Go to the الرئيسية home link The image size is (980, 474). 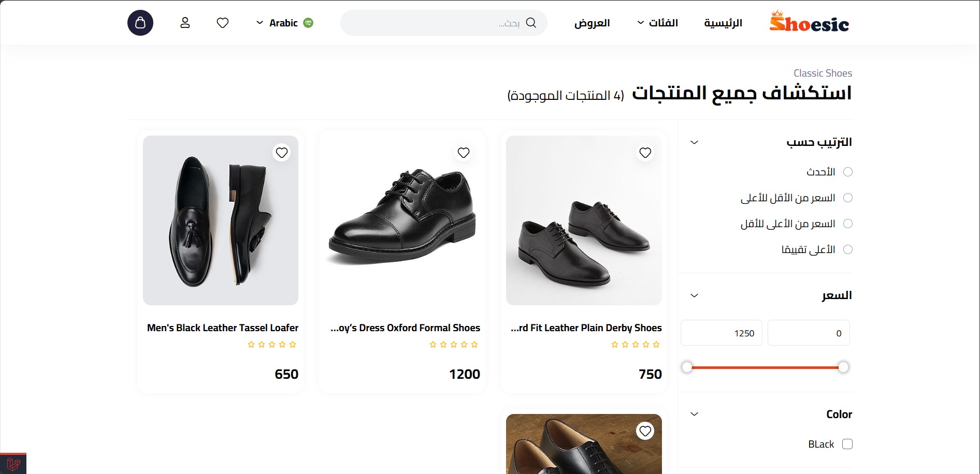(x=723, y=23)
